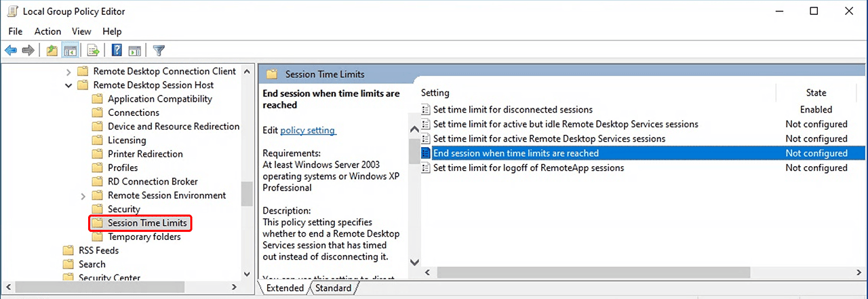Click the Forward arrow toolbar icon
The image size is (868, 299).
pyautogui.click(x=28, y=50)
